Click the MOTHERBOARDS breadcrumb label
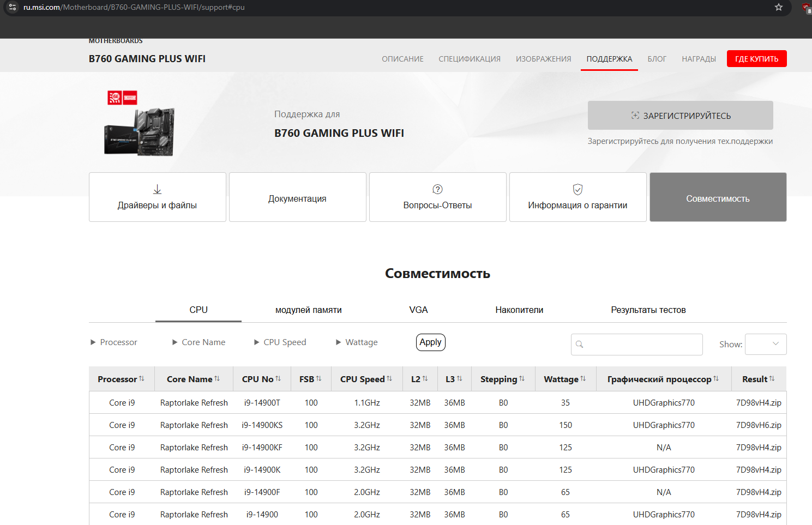Viewport: 812px width, 525px height. point(116,41)
